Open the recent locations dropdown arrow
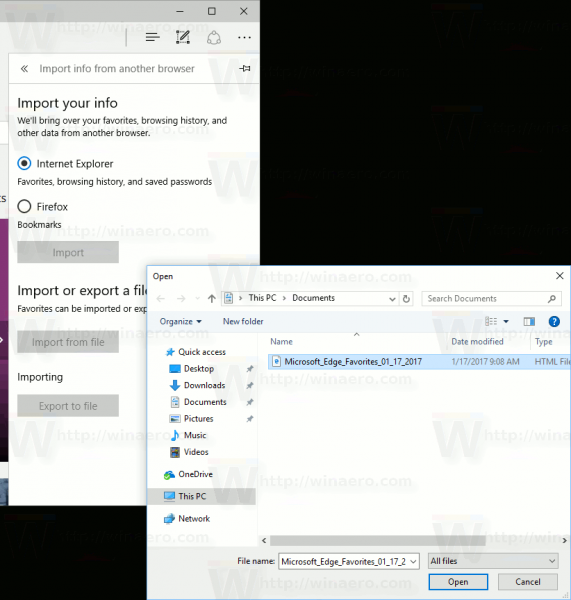 [x=197, y=298]
